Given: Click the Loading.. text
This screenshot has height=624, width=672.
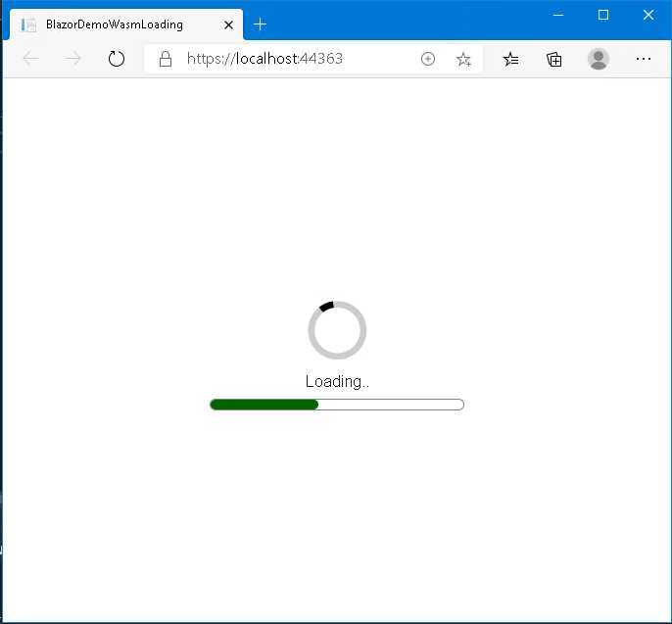Looking at the screenshot, I should tap(337, 381).
